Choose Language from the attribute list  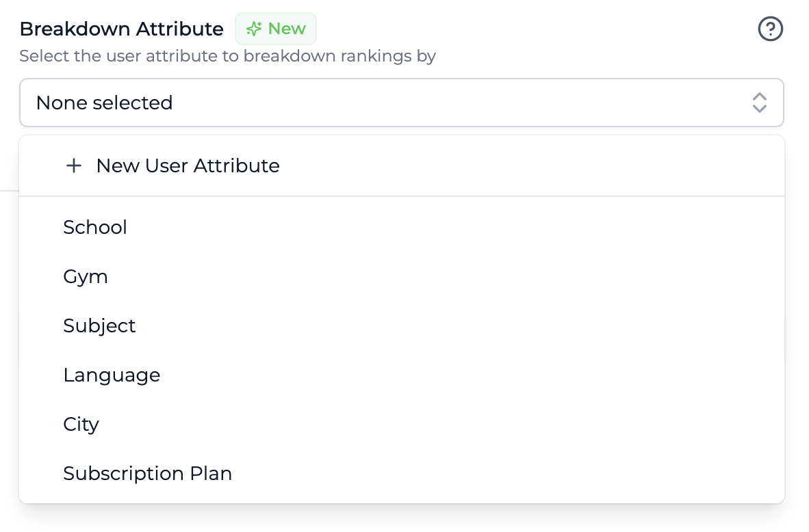pos(112,375)
